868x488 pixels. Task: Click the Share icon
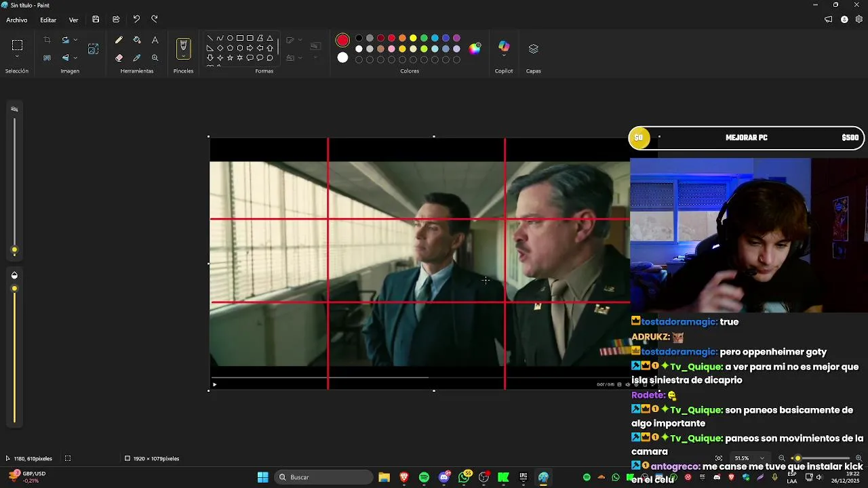(x=116, y=20)
